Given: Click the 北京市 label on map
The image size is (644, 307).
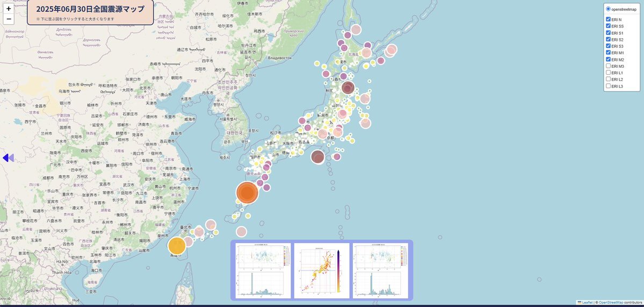Looking at the screenshot, I should 145,88.
